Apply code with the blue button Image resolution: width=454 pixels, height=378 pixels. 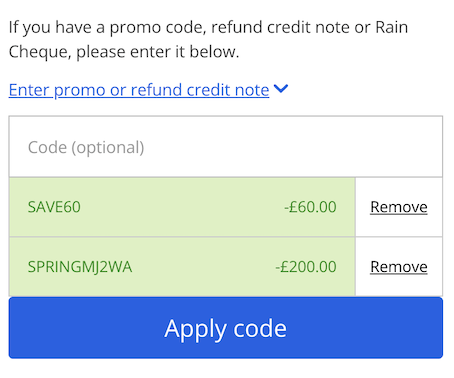coord(226,328)
